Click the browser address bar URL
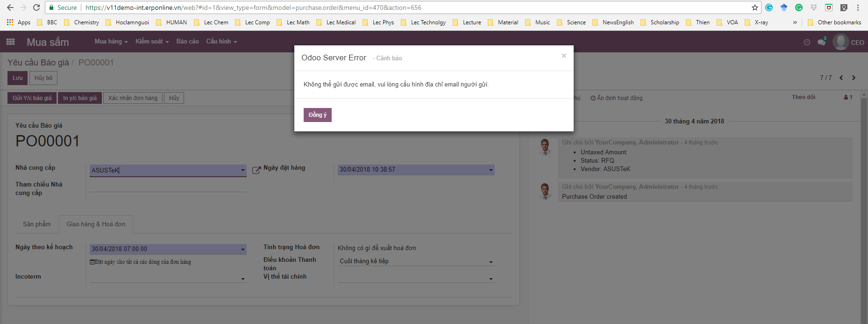This screenshot has width=868, height=324. pos(253,7)
